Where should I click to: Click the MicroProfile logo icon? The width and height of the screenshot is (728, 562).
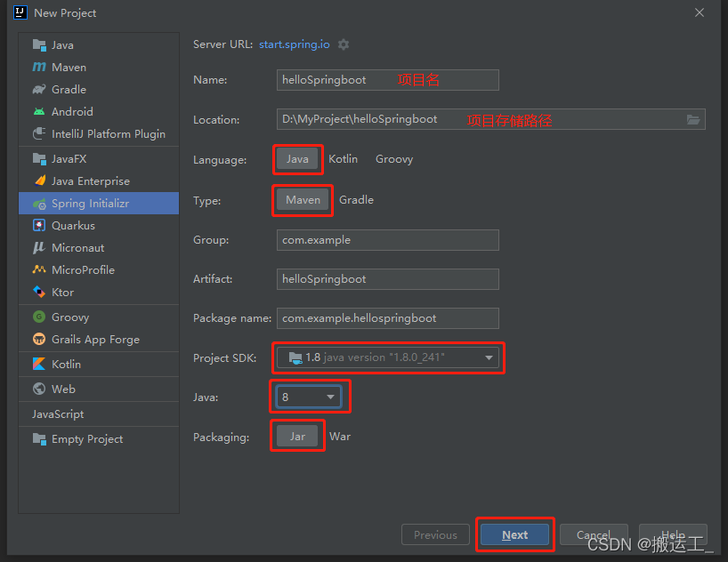tap(39, 269)
